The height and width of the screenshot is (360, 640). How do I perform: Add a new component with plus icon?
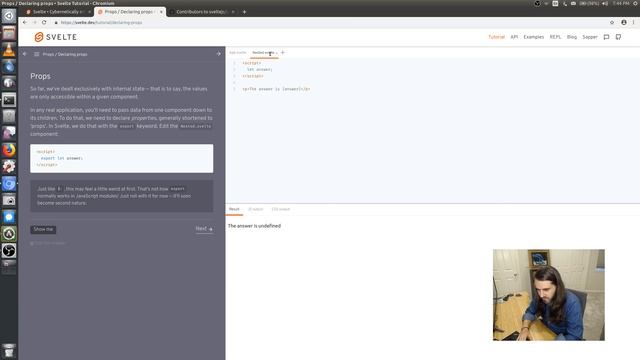pos(282,53)
